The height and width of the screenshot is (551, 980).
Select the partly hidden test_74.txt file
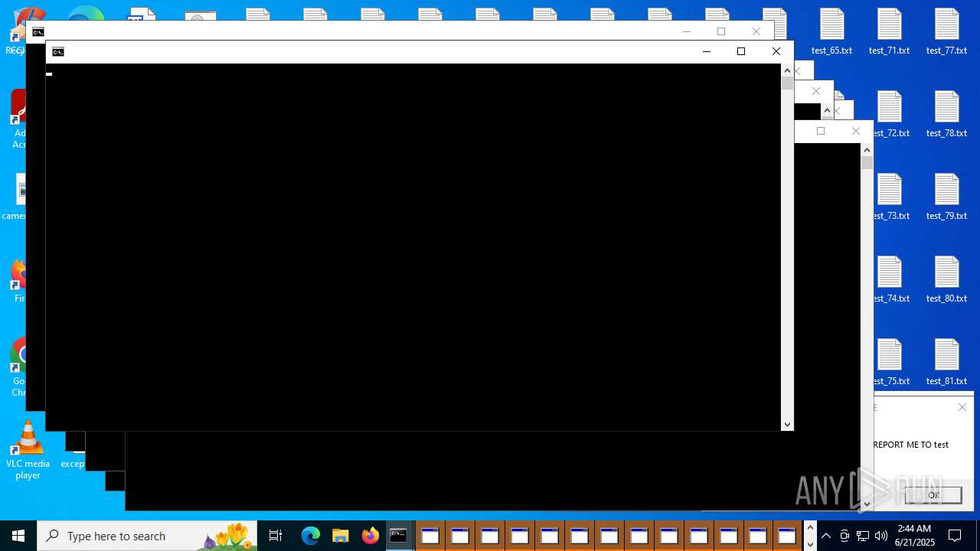[x=892, y=280]
